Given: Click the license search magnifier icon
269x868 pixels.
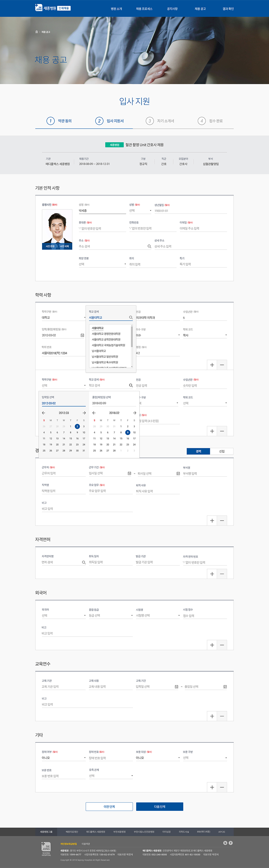Looking at the screenshot, I should click(x=84, y=562).
